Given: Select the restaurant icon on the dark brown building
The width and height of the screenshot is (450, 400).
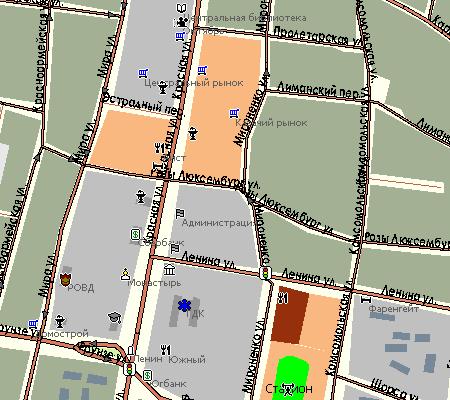Looking at the screenshot, I should [283, 298].
